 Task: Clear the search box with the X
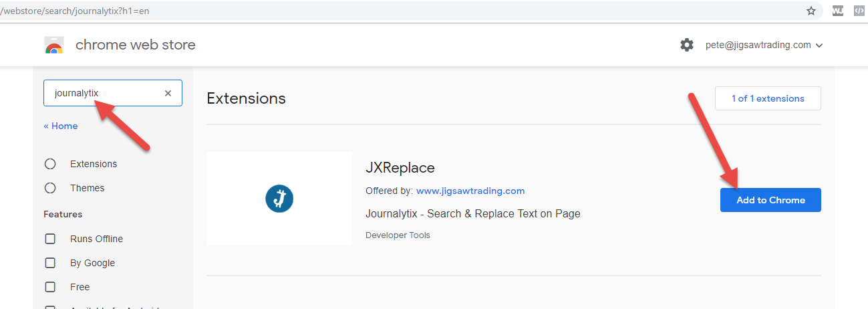pos(168,93)
